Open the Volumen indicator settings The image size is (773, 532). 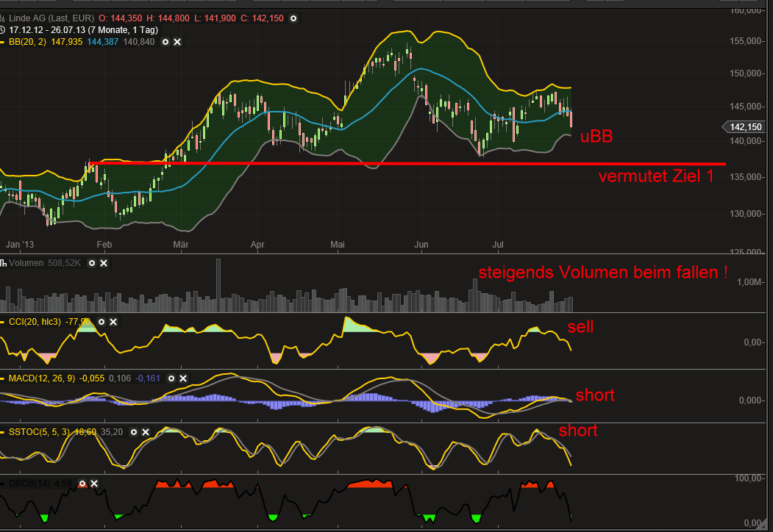click(92, 263)
